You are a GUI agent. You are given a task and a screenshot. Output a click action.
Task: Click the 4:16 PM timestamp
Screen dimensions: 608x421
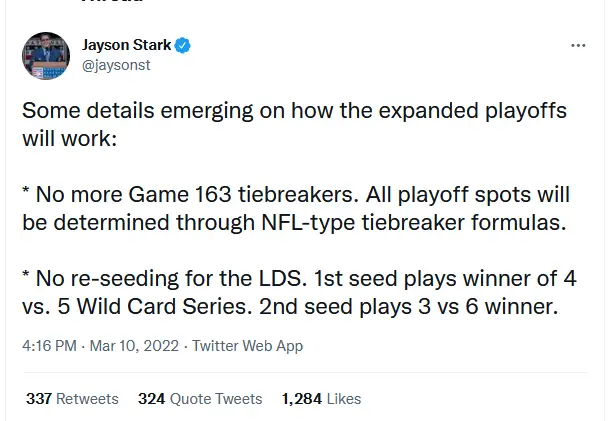[x=49, y=347]
